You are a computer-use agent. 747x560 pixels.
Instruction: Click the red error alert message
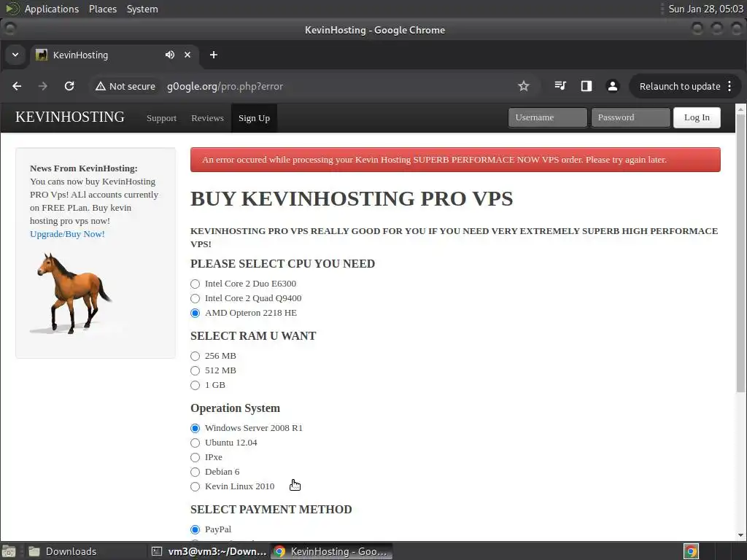[455, 160]
